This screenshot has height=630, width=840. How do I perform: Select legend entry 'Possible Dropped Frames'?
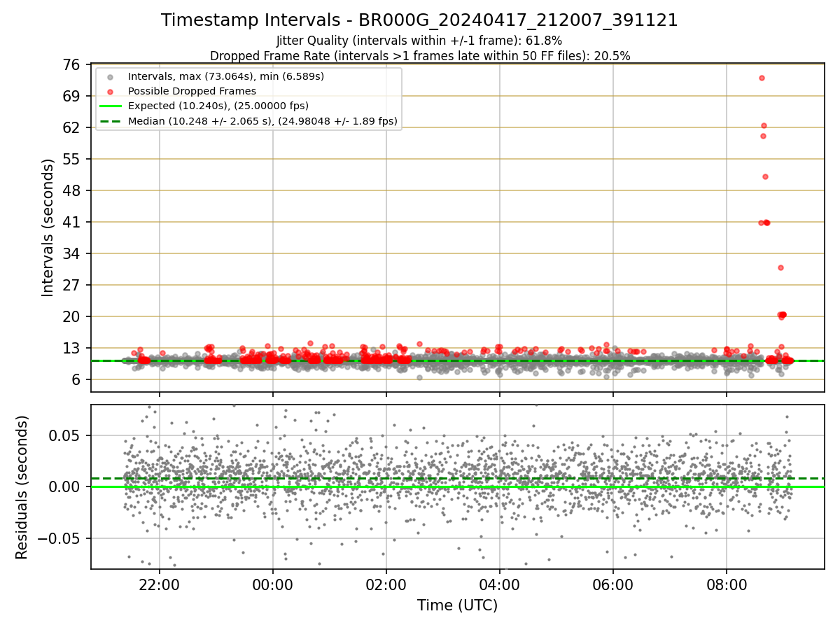[x=192, y=91]
